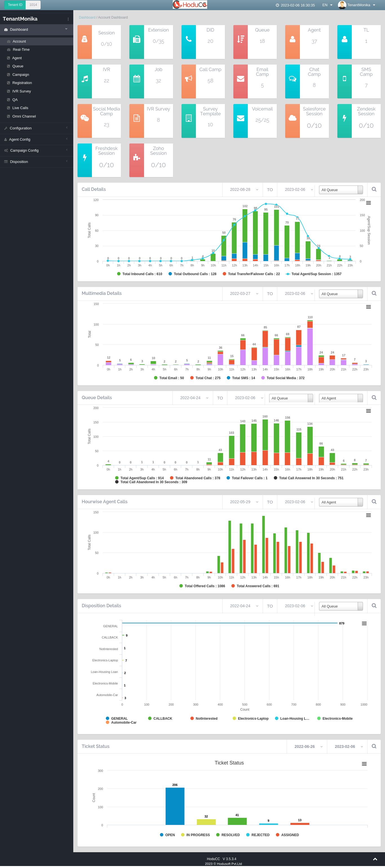Click the Extension card fax icon

click(x=136, y=39)
